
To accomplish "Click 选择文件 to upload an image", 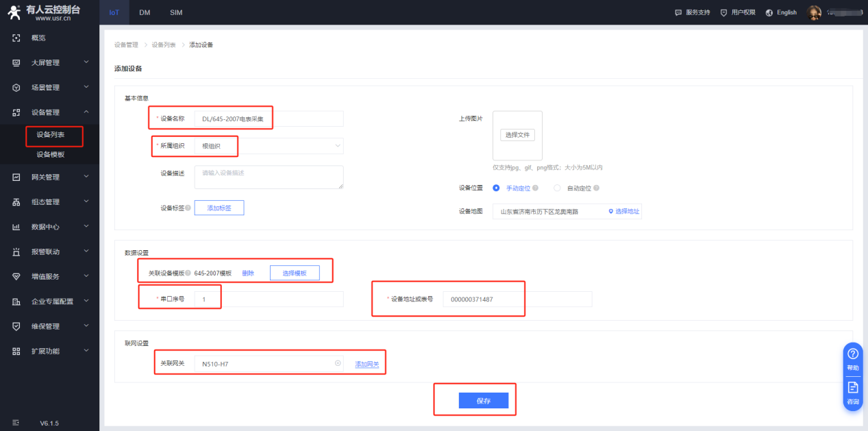I will (x=517, y=135).
